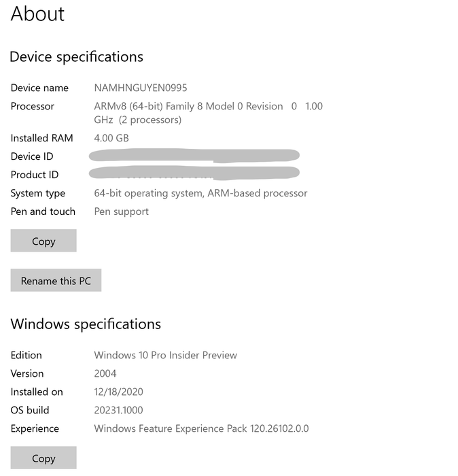Click the Installed RAM label
458x476 pixels.
[42, 138]
